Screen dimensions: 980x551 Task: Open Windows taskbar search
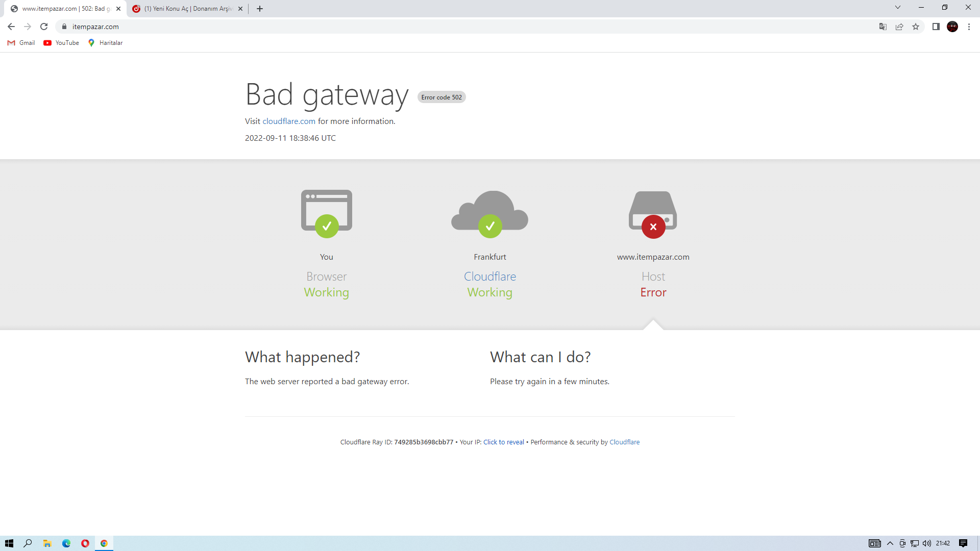(x=28, y=543)
